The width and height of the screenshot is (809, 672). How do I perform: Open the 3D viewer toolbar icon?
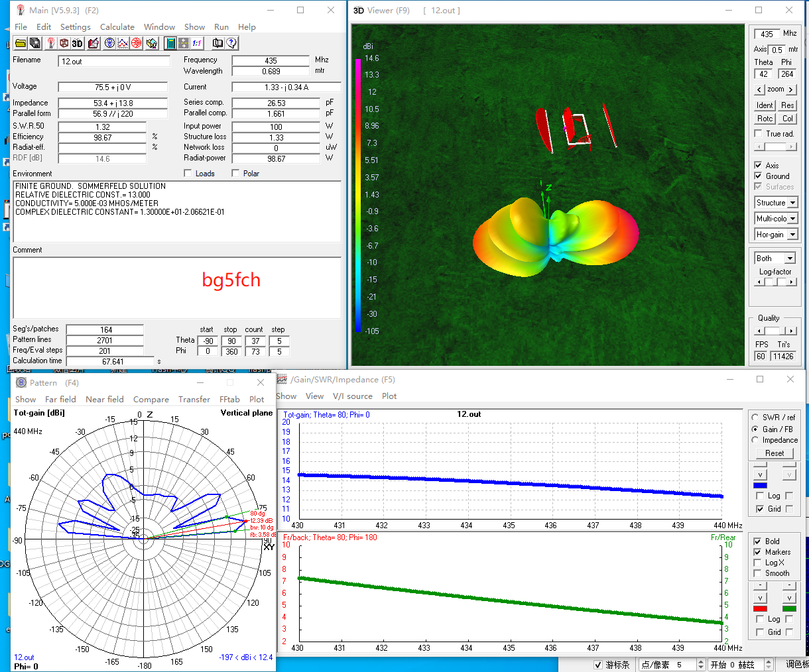pos(78,43)
